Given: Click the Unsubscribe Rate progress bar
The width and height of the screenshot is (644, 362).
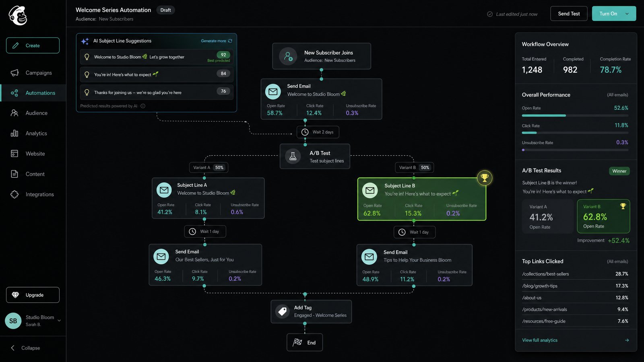Looking at the screenshot, I should [575, 150].
